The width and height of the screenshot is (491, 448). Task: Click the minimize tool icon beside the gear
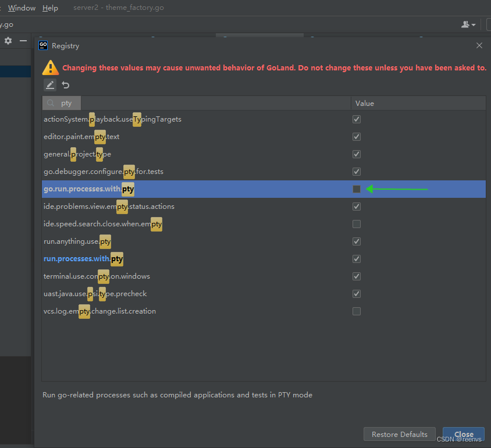tap(22, 41)
